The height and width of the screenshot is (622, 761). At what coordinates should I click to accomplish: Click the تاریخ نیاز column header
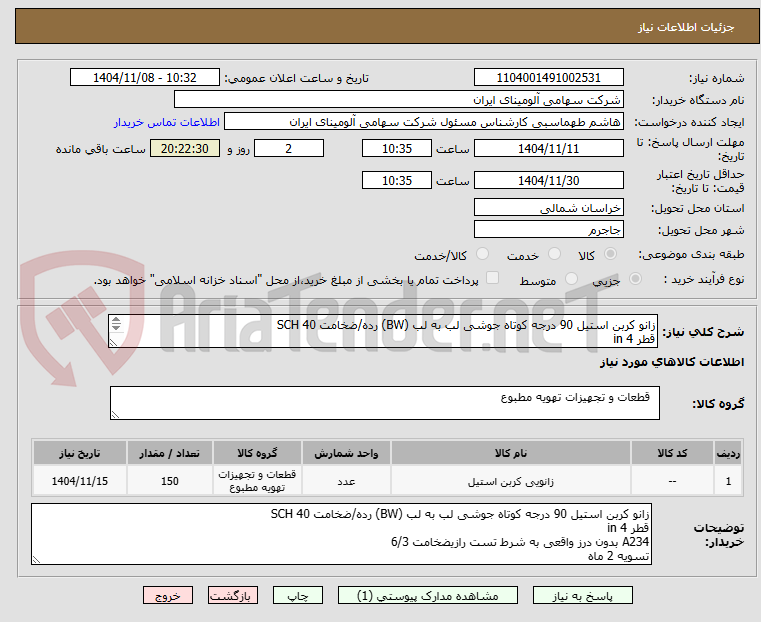[80, 453]
